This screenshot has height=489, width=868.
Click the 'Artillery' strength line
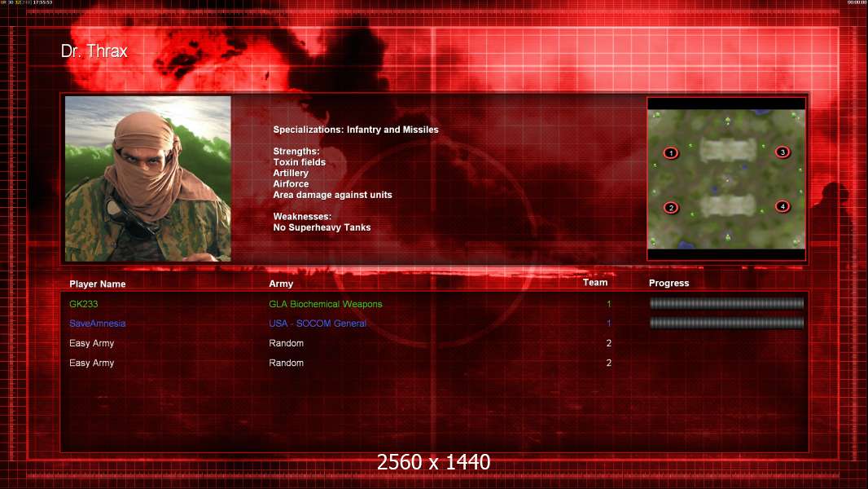click(291, 173)
